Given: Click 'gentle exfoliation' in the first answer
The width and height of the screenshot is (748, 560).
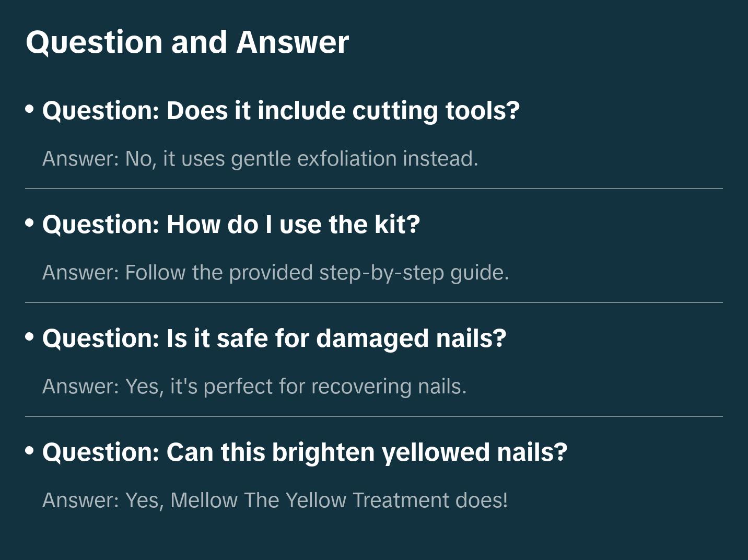Looking at the screenshot, I should point(313,159).
